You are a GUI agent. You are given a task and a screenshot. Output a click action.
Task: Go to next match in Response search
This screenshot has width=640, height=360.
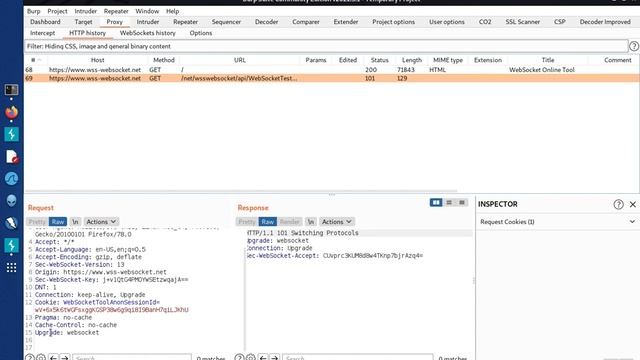[x=274, y=358]
